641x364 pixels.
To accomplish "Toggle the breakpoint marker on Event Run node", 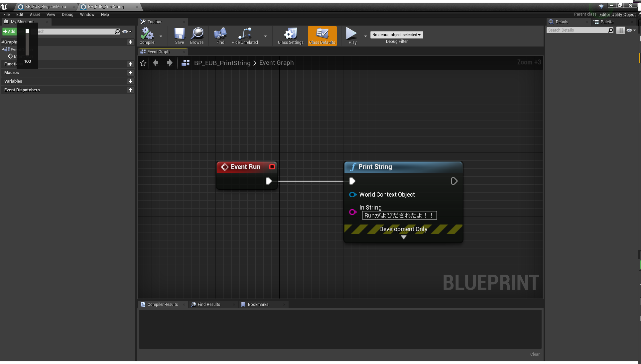I will point(272,167).
